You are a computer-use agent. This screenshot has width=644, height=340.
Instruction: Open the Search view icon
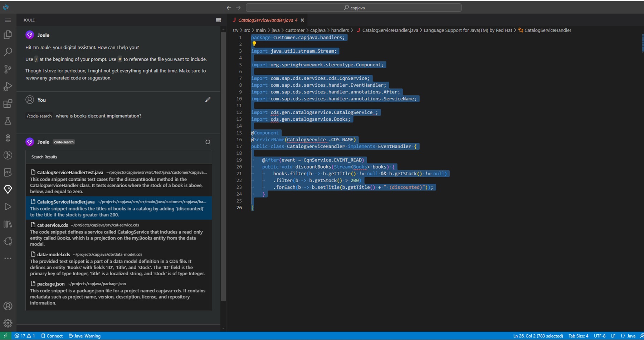tap(8, 52)
